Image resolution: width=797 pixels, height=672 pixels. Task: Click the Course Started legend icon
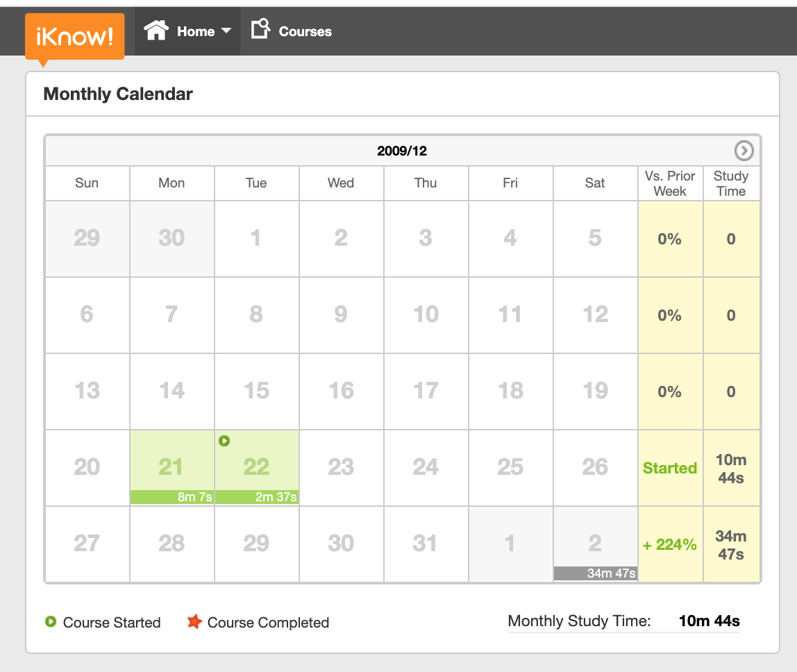(x=51, y=622)
